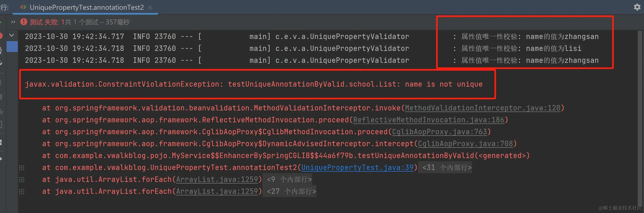The width and height of the screenshot is (644, 213).
Task: Expand the fold on the annotationTest2 stack line
Action: [22, 168]
